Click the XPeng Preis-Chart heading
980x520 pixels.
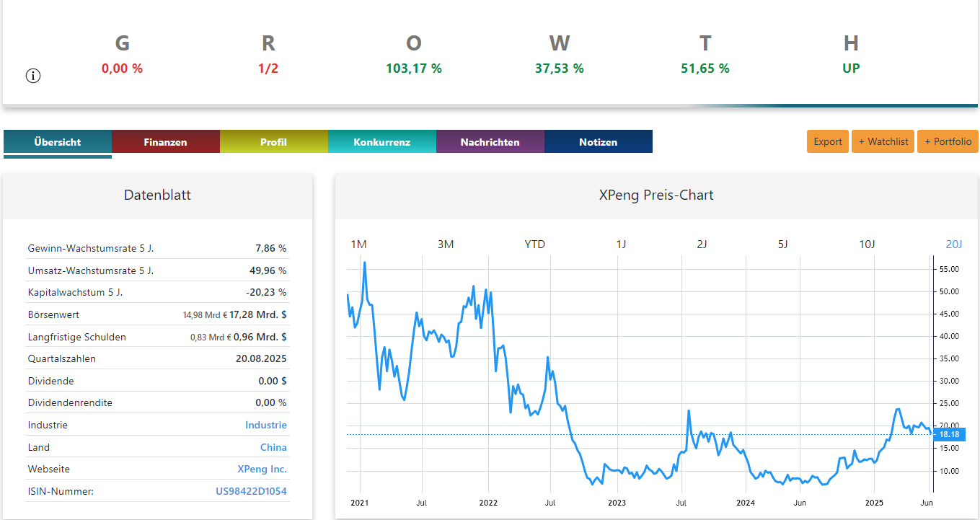coord(656,195)
